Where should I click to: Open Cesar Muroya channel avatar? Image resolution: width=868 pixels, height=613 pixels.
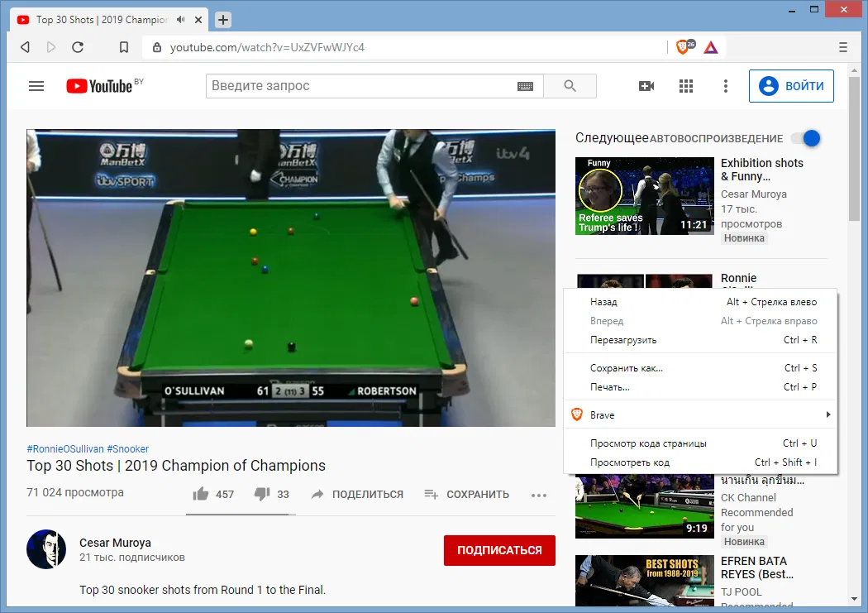(x=46, y=548)
